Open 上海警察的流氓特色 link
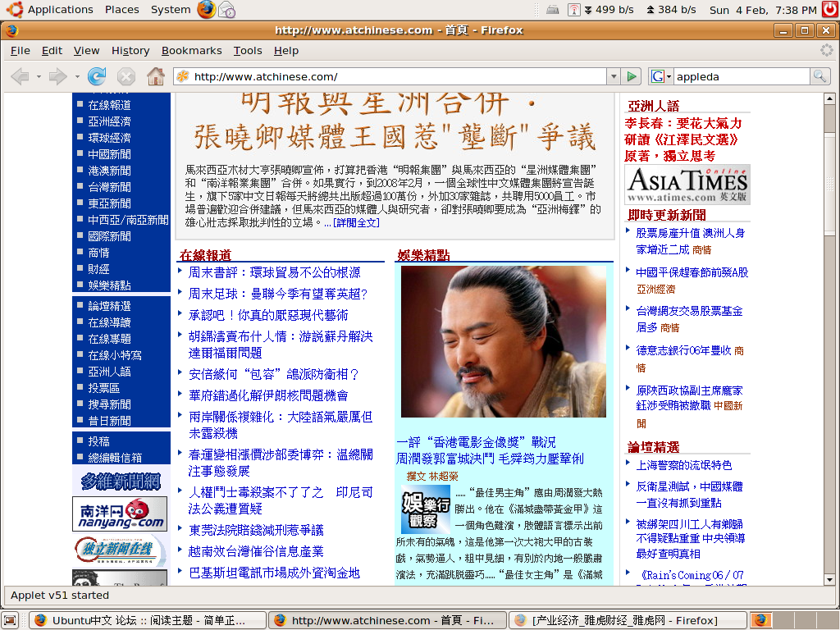 (x=683, y=466)
